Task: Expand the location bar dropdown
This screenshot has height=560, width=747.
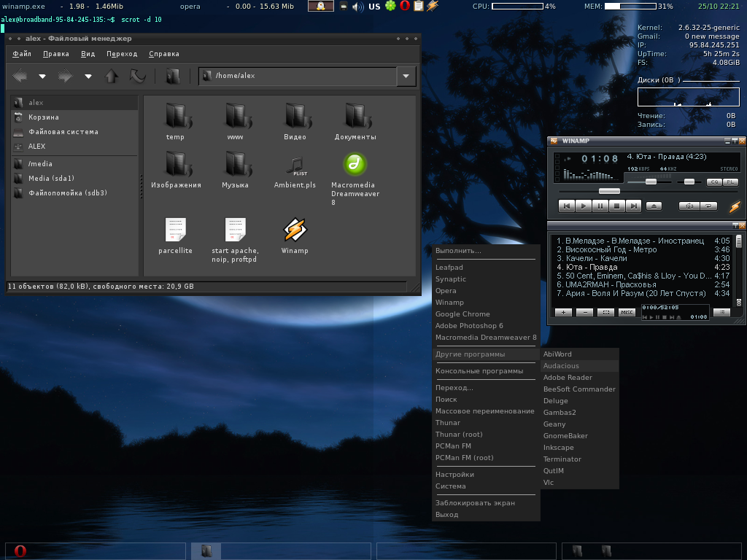Action: [406, 76]
